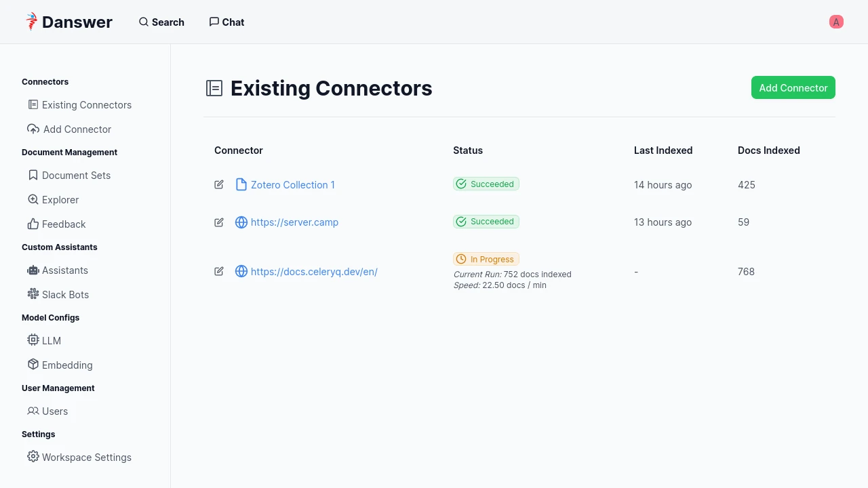This screenshot has width=868, height=488.
Task: Click the Docs Indexed column header
Action: [x=769, y=150]
